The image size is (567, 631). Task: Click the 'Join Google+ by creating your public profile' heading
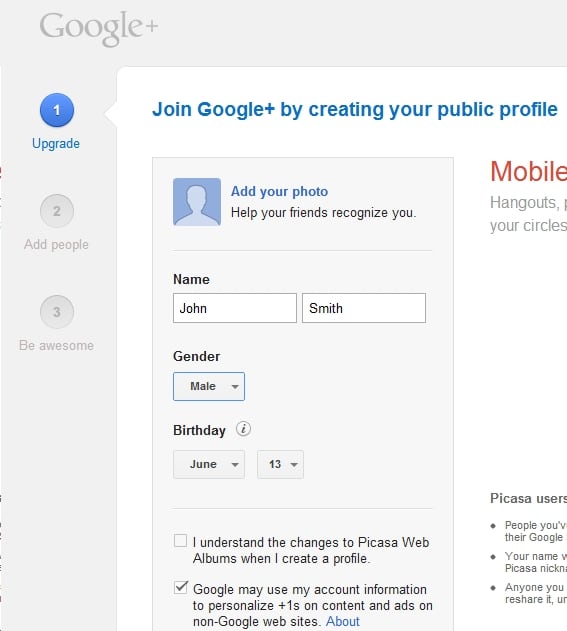click(x=355, y=109)
